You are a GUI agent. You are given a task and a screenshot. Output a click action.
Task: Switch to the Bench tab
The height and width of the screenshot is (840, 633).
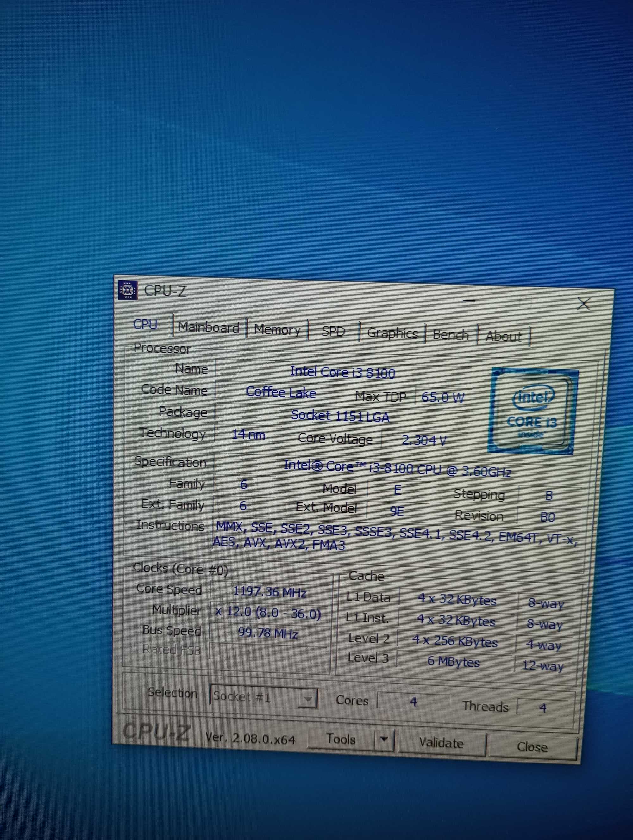(451, 335)
